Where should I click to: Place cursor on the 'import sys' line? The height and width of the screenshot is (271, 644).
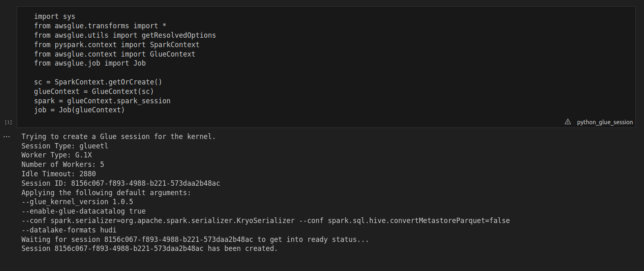point(54,16)
